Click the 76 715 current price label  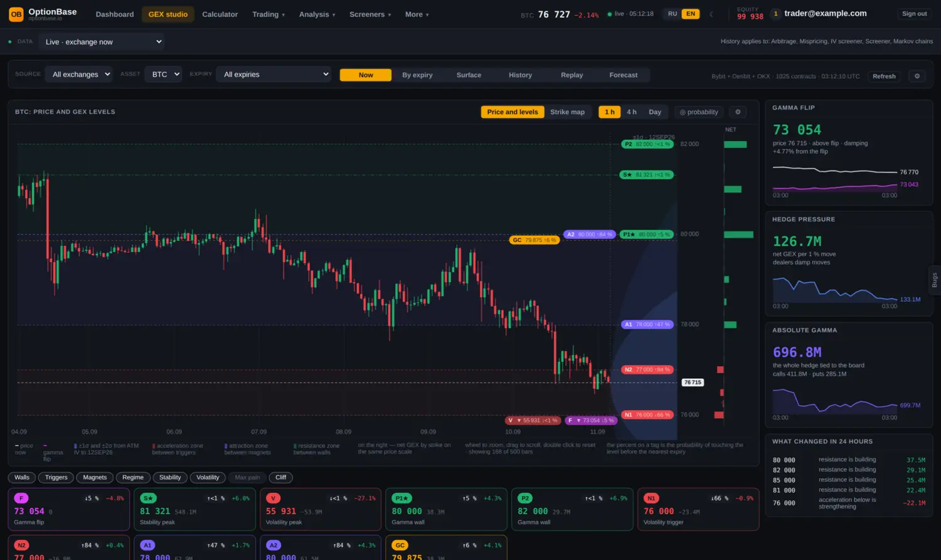coord(693,383)
